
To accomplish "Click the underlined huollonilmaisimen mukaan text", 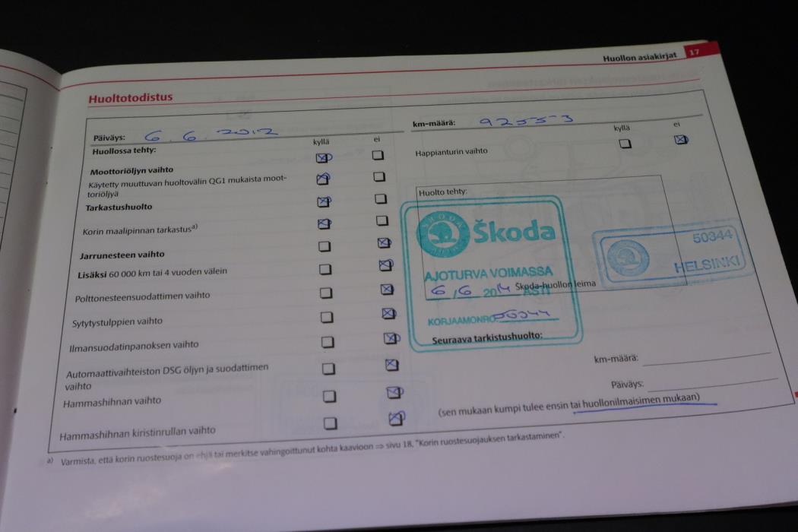I will click(641, 401).
